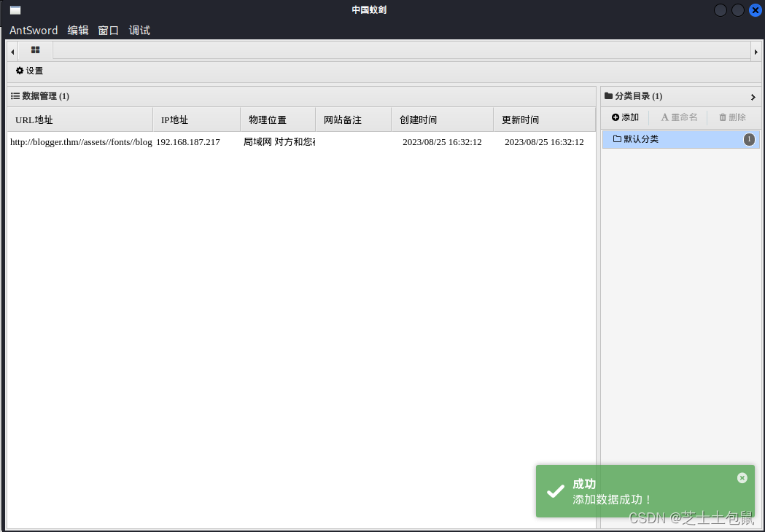Viewport: 765px width, 532px height.
Task: Click the 分类目录 (1) folder header
Action: (x=633, y=96)
